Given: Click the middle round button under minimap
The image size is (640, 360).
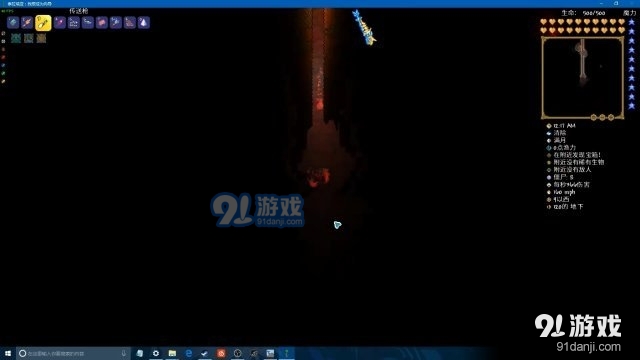Looking at the screenshot, I should [602, 118].
